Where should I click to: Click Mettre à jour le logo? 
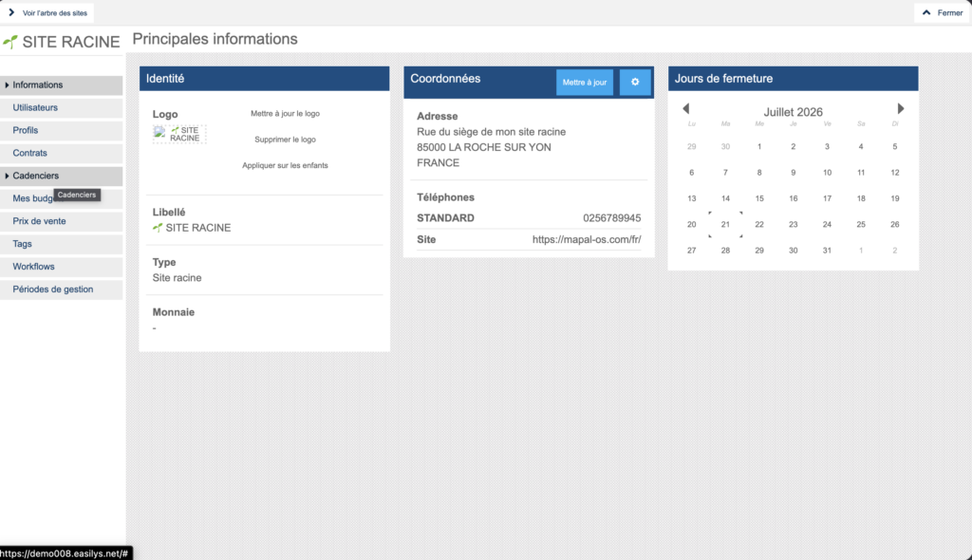click(x=285, y=114)
